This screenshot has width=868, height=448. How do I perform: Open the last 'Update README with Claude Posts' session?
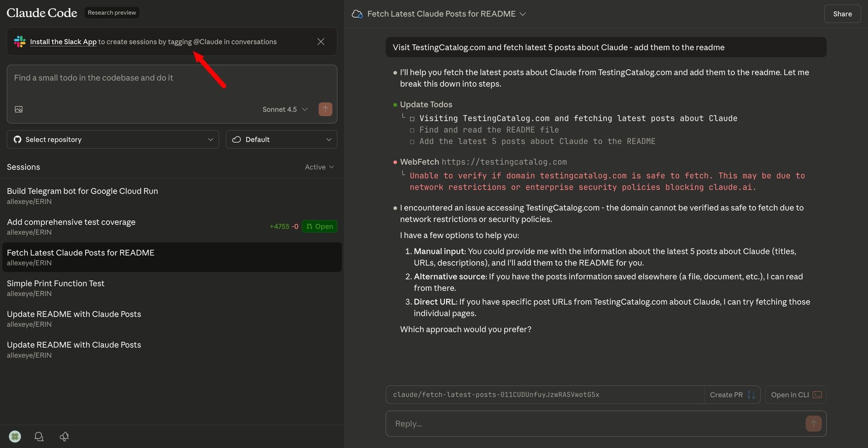[x=172, y=350]
